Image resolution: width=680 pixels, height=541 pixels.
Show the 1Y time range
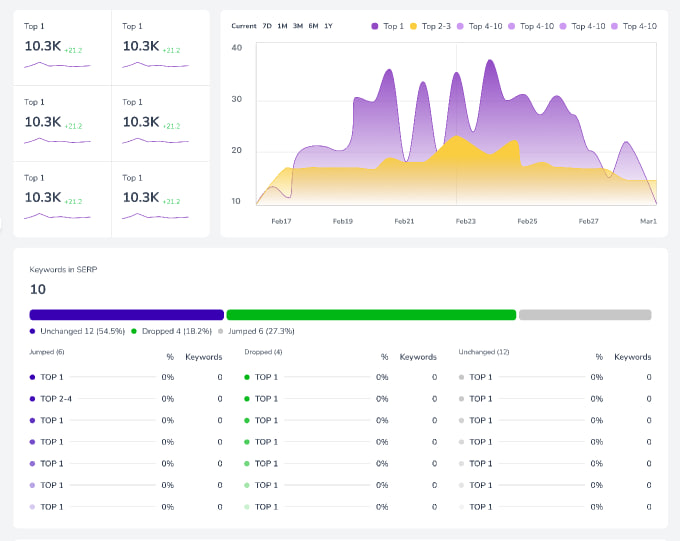[x=328, y=26]
